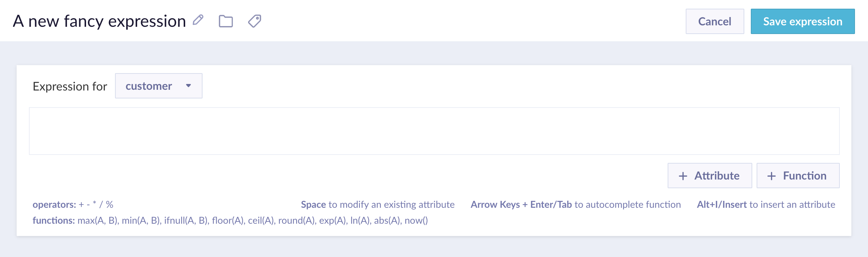The width and height of the screenshot is (868, 257).
Task: Select now() from the functions hint
Action: point(416,220)
